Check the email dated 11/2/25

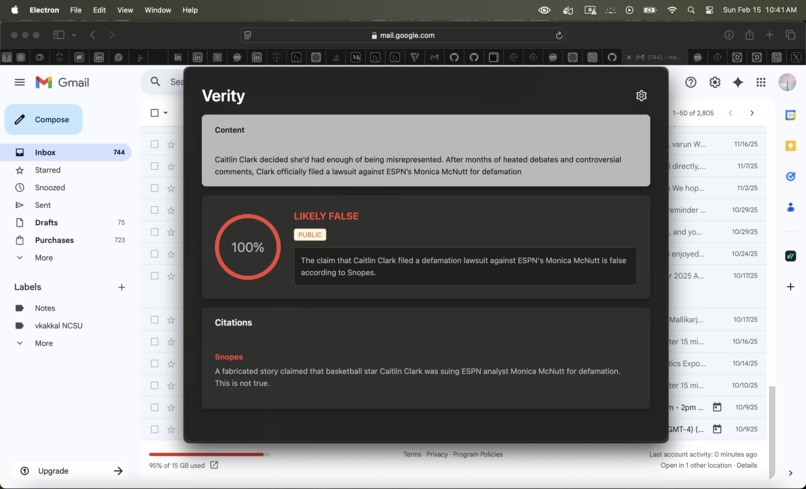[x=154, y=188]
